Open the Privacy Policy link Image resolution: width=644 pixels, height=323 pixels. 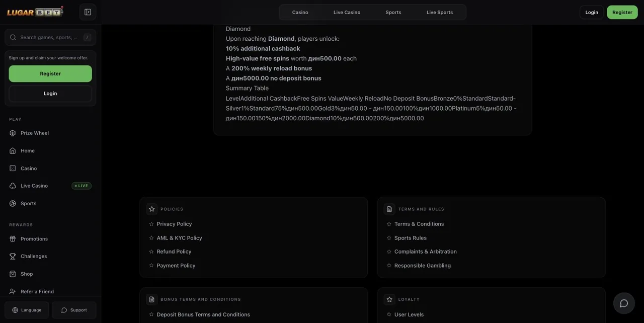(174, 224)
